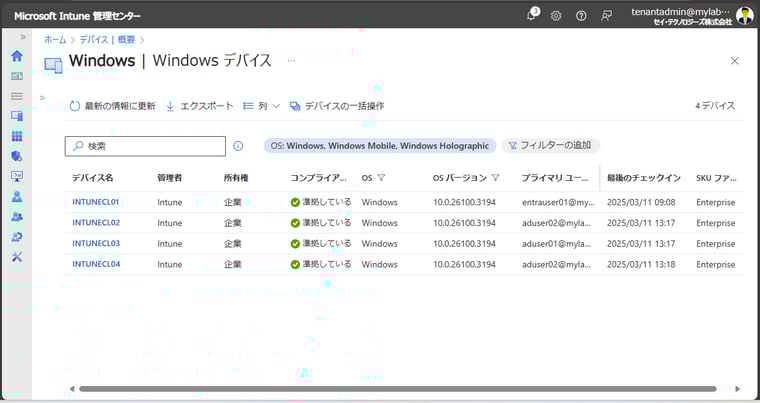Go to ホーム breadcrumb

click(55, 40)
